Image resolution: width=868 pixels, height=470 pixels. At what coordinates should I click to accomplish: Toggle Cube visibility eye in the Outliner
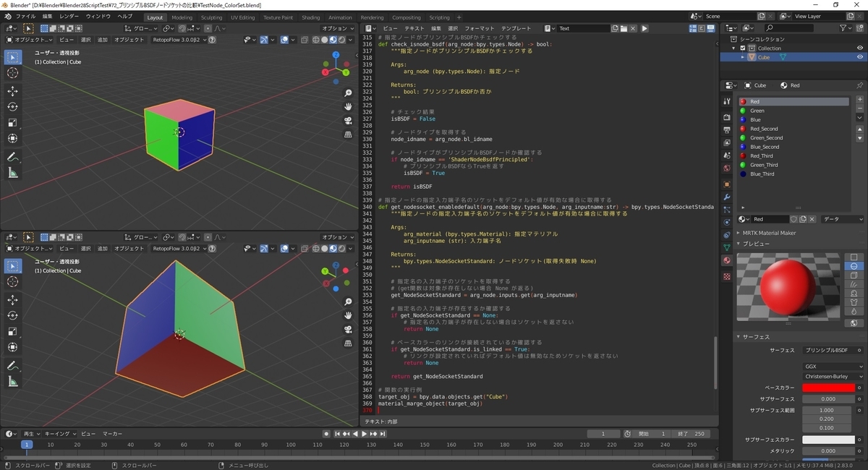coord(860,56)
